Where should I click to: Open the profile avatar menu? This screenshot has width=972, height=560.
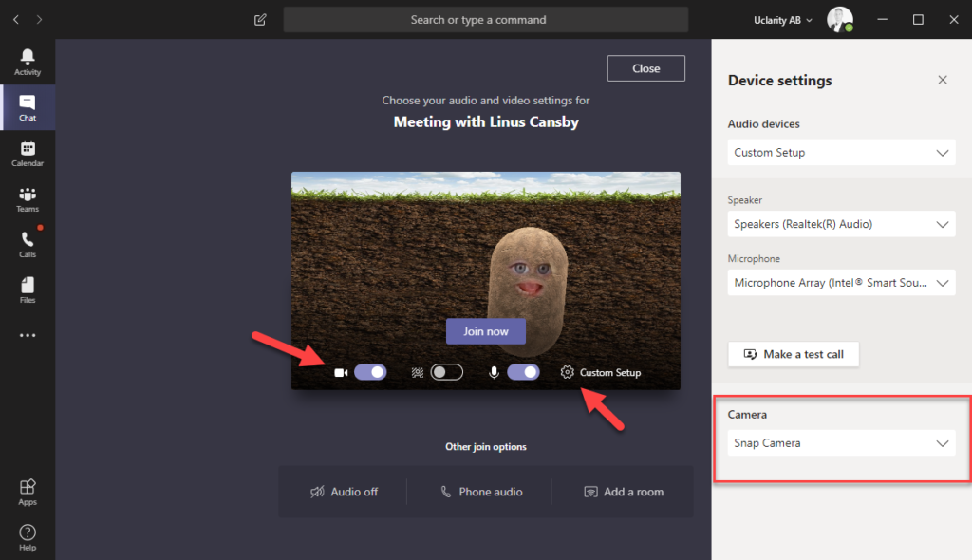pos(840,19)
